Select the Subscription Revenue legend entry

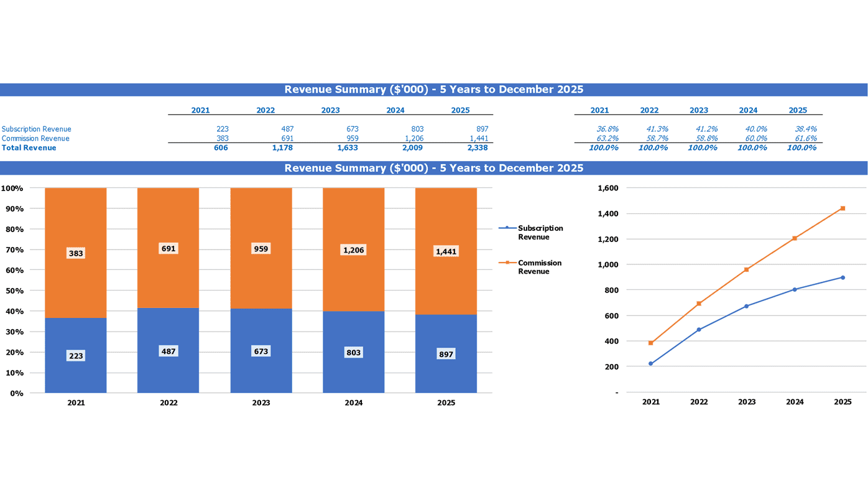tap(531, 233)
